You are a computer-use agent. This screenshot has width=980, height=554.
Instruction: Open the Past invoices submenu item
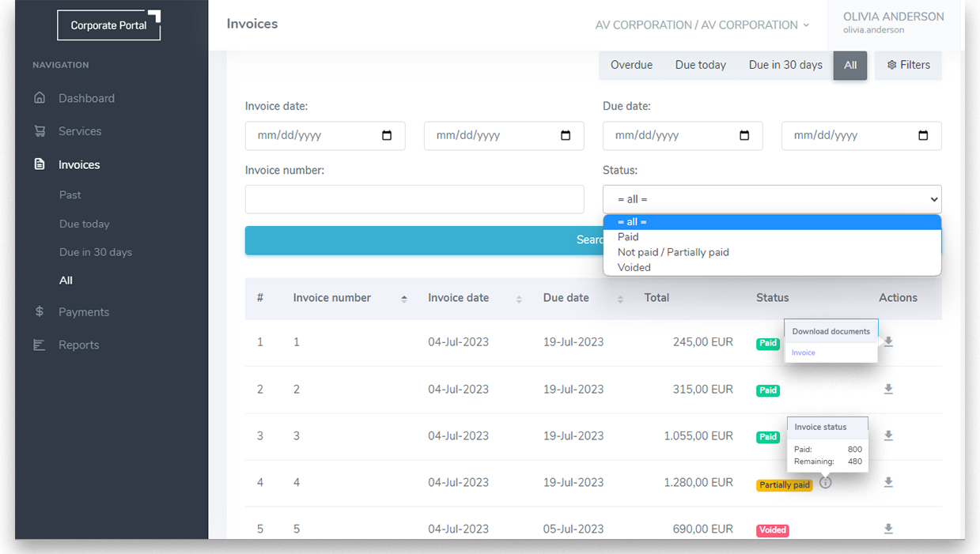[70, 195]
